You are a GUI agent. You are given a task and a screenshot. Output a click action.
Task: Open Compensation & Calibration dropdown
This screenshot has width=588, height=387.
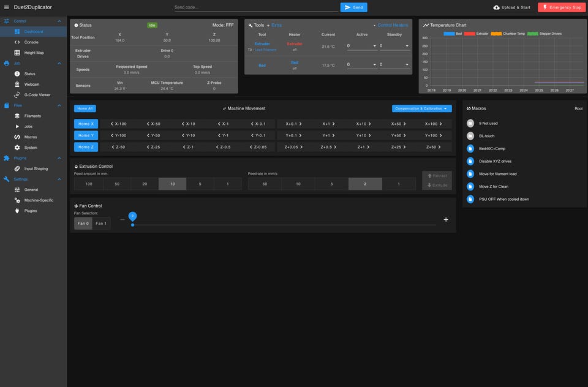(421, 108)
